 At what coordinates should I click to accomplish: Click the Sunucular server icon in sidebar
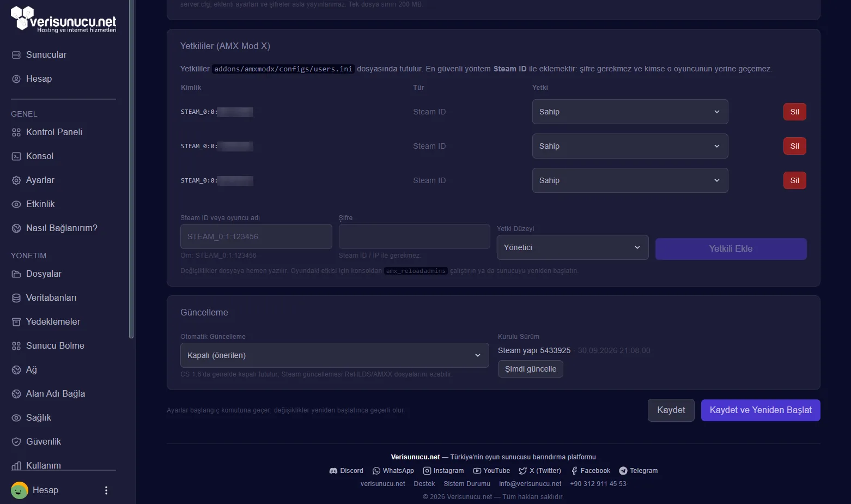(16, 55)
